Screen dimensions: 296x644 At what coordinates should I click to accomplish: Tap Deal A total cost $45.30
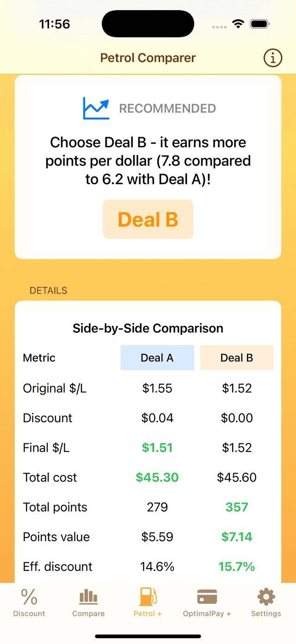click(x=157, y=477)
